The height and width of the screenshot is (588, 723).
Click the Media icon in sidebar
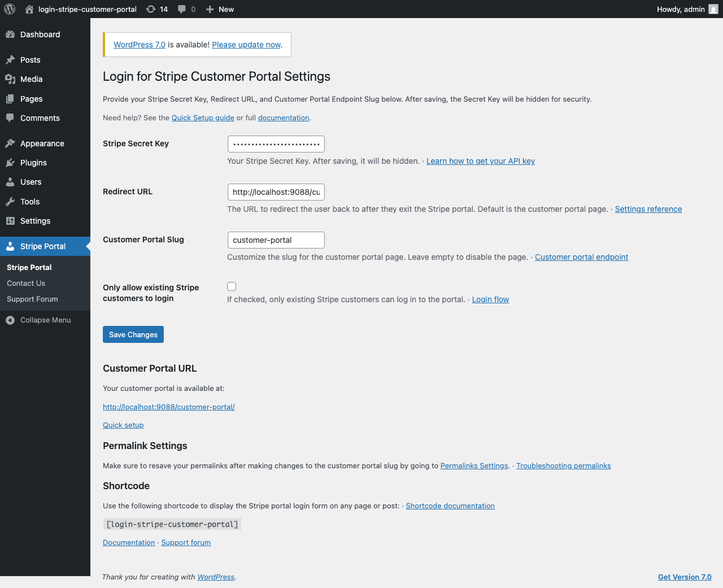[x=10, y=79]
